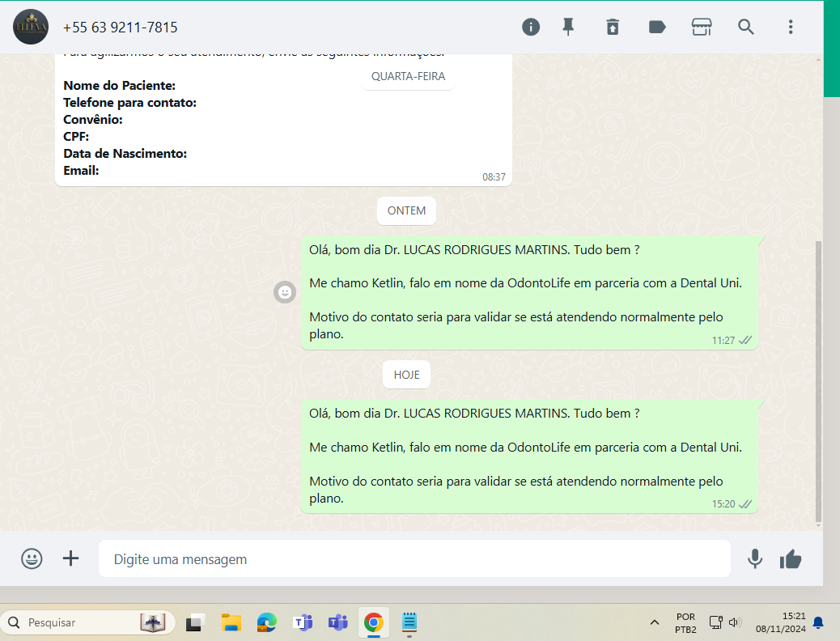Launch Microsoft Edge from the taskbar
Image resolution: width=840 pixels, height=641 pixels.
click(267, 622)
